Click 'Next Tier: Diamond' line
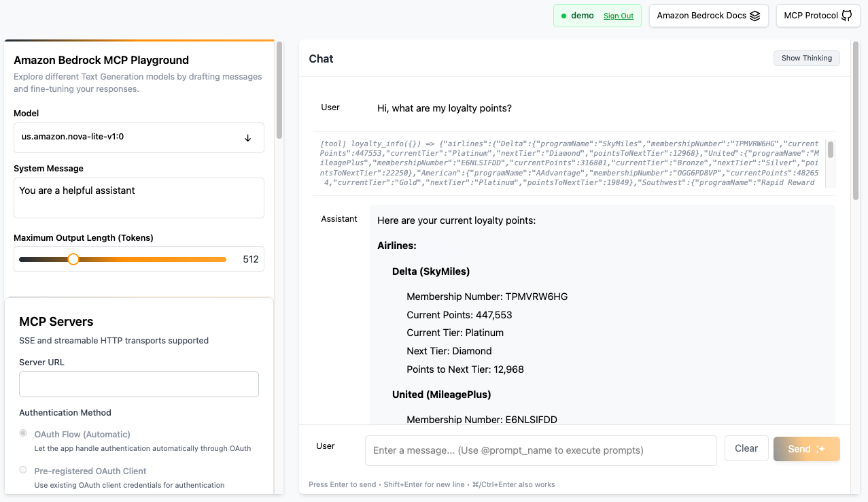Image resolution: width=868 pixels, height=502 pixels. click(449, 351)
